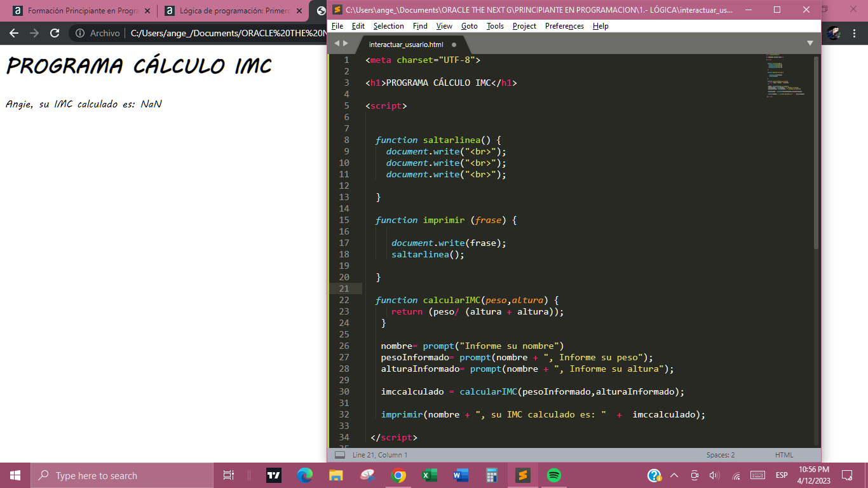This screenshot has width=868, height=488.
Task: Open the Tools menu
Action: coord(495,26)
